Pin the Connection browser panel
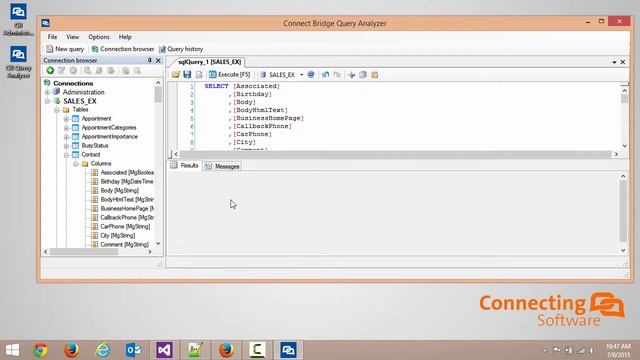640x360 pixels. click(x=149, y=60)
